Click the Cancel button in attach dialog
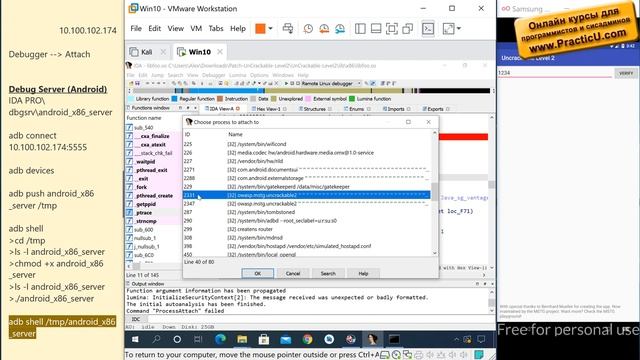Screen dimensions: 640x360 coord(293,273)
